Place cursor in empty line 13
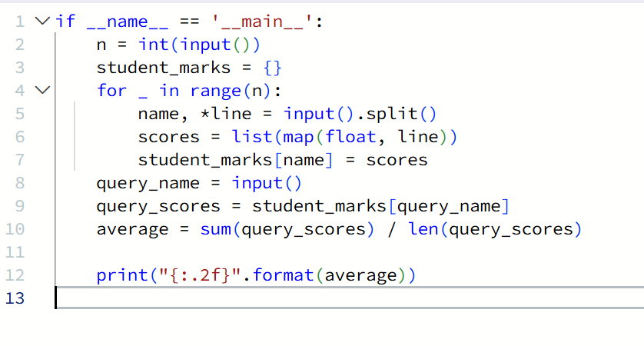 tap(349, 298)
